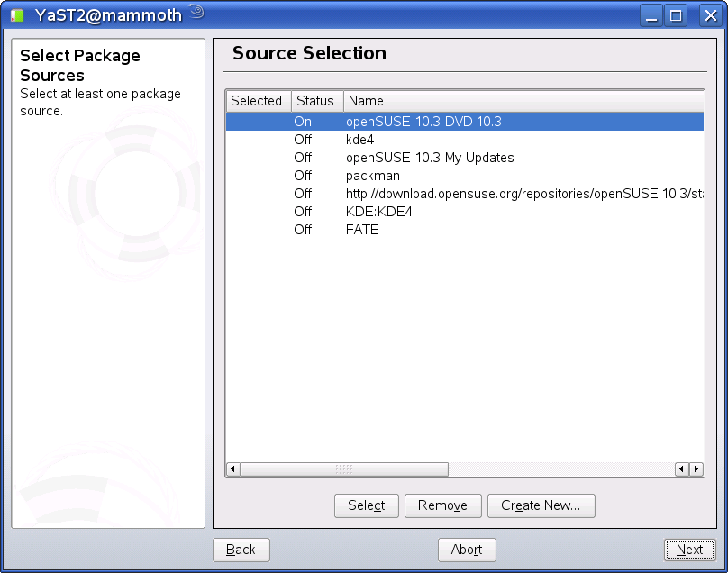Select the KDE:KDE4 source row
Image resolution: width=728 pixels, height=573 pixels.
pyautogui.click(x=379, y=212)
